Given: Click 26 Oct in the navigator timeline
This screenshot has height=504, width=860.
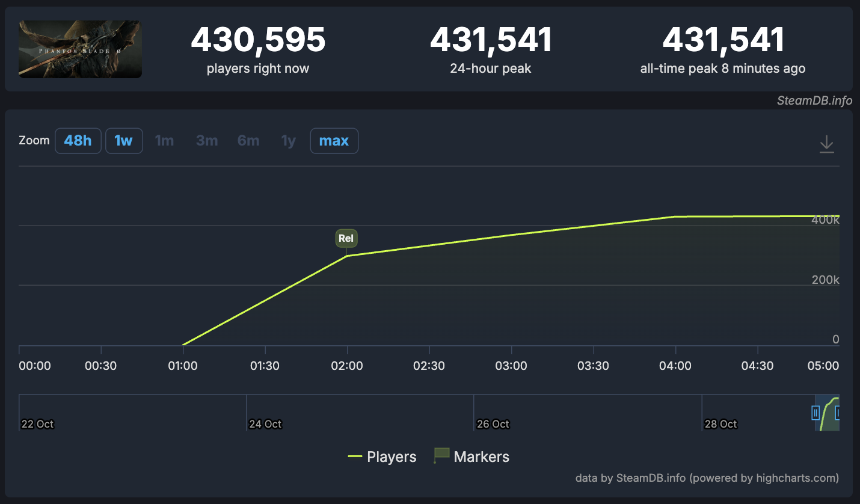Looking at the screenshot, I should 493,424.
